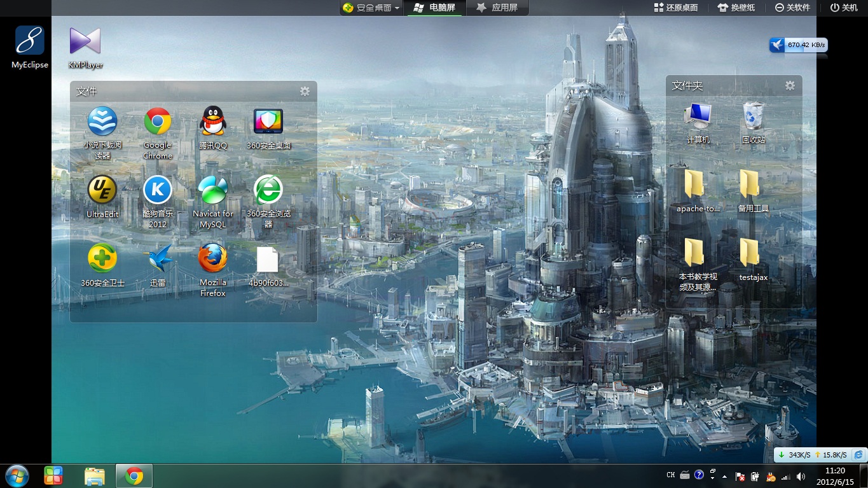Open the IME soft keyboard icon
The image size is (868, 488).
pyautogui.click(x=685, y=475)
